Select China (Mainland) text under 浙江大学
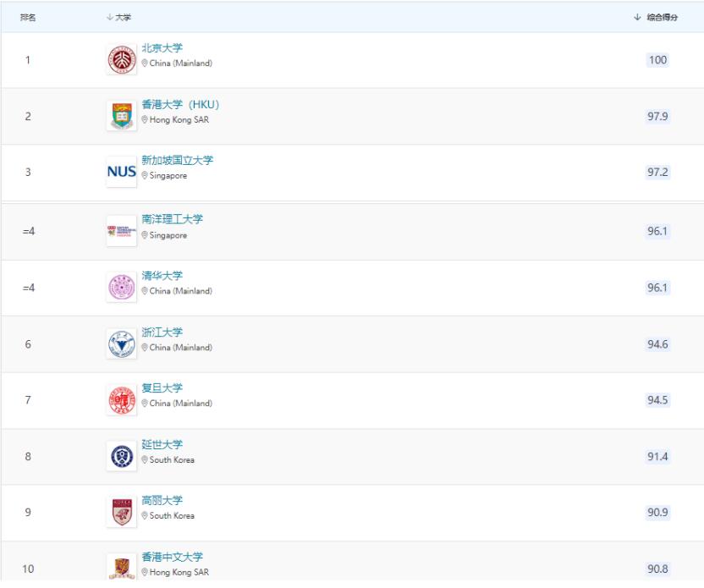The image size is (704, 588). pos(181,348)
